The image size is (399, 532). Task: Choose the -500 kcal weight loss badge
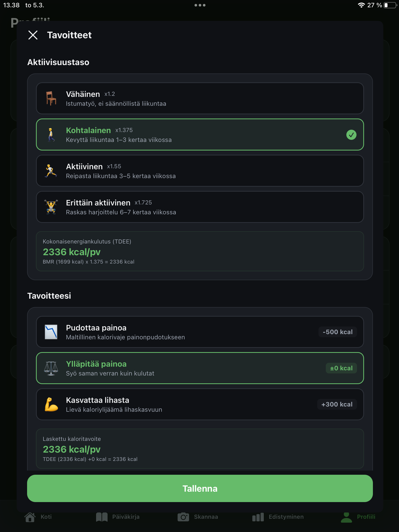(338, 332)
